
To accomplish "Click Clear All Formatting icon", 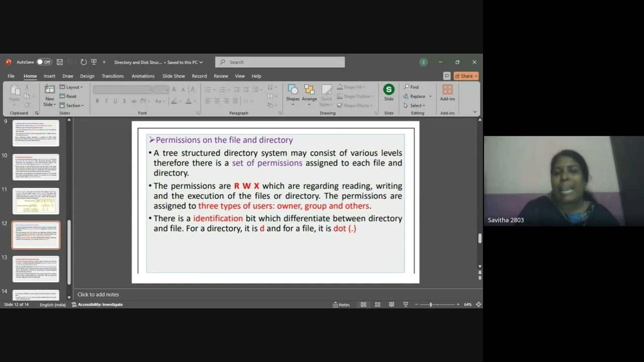I will click(x=193, y=89).
